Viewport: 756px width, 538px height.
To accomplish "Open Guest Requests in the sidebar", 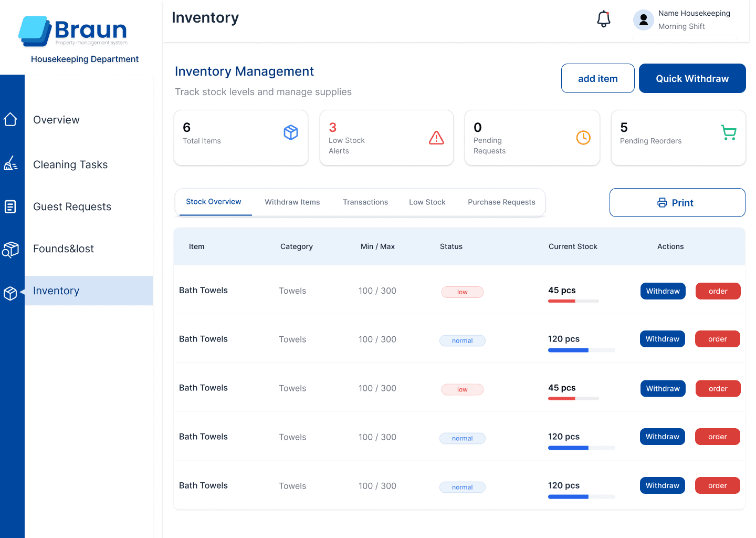I will 72,206.
